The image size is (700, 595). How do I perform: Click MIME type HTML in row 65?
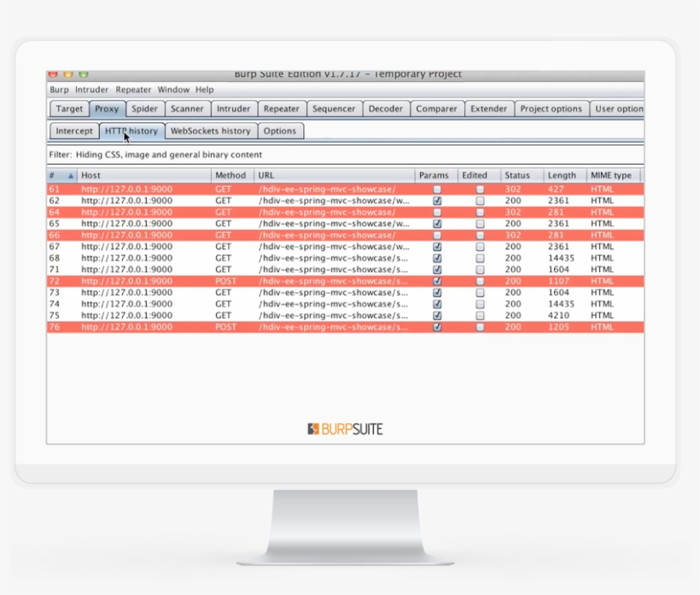[602, 224]
